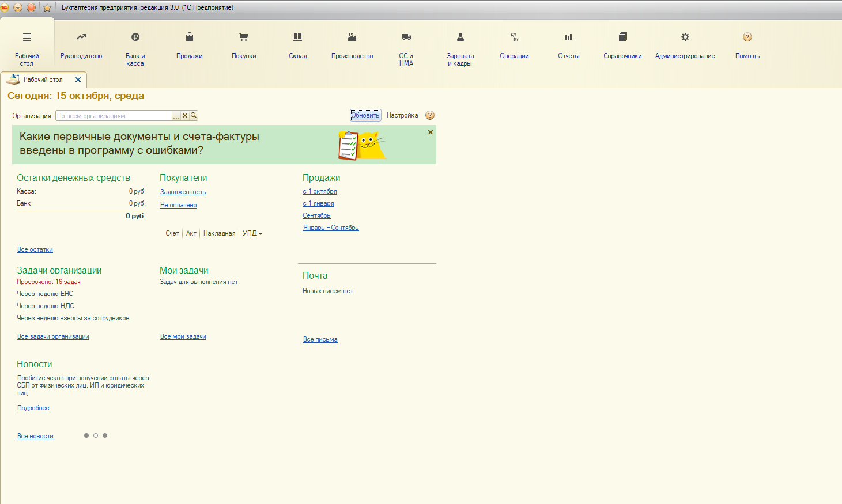The image size is (842, 504).
Task: Switch to the Рабочий стол tab
Action: (43, 79)
